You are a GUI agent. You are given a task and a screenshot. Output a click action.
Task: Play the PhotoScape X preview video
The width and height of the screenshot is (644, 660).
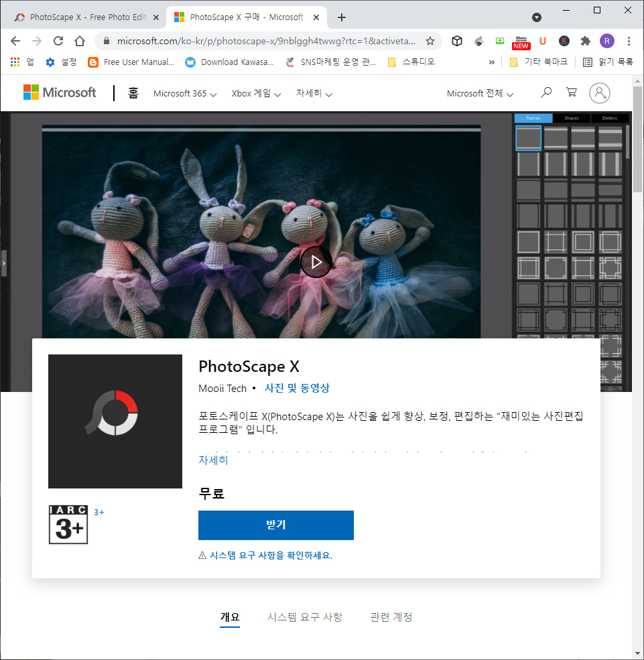[x=316, y=262]
